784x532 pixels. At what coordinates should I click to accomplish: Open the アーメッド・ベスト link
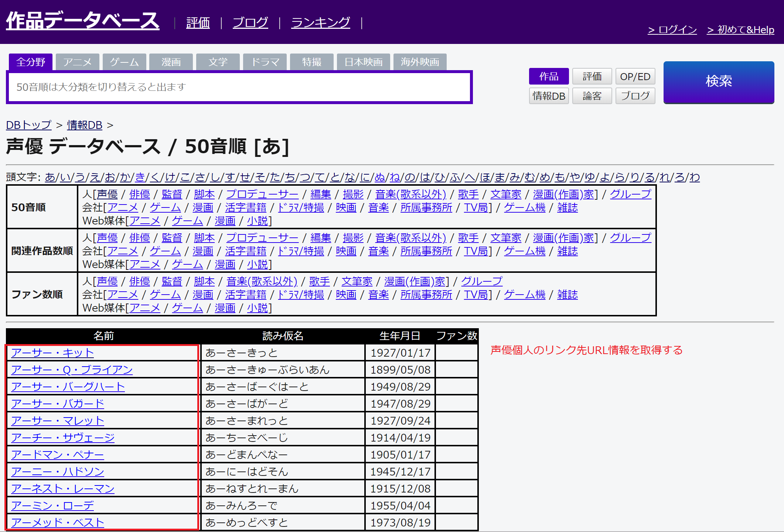tap(58, 523)
